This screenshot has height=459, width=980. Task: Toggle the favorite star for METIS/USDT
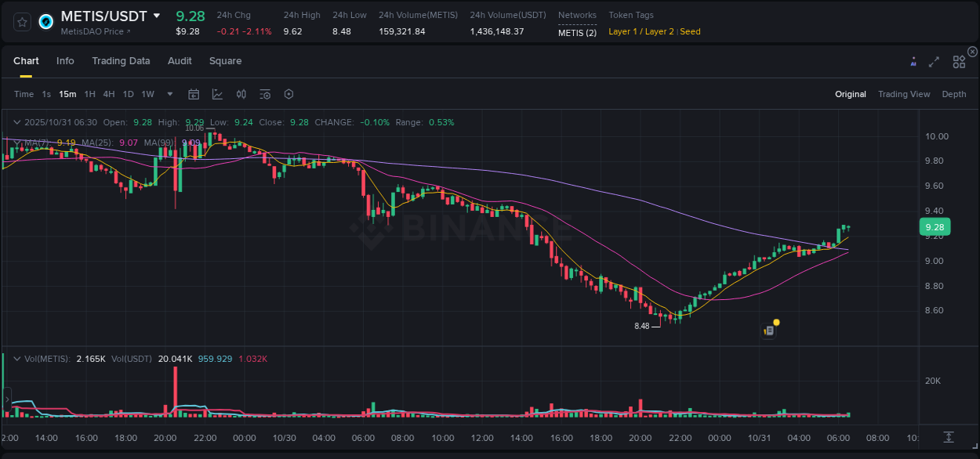[x=21, y=21]
